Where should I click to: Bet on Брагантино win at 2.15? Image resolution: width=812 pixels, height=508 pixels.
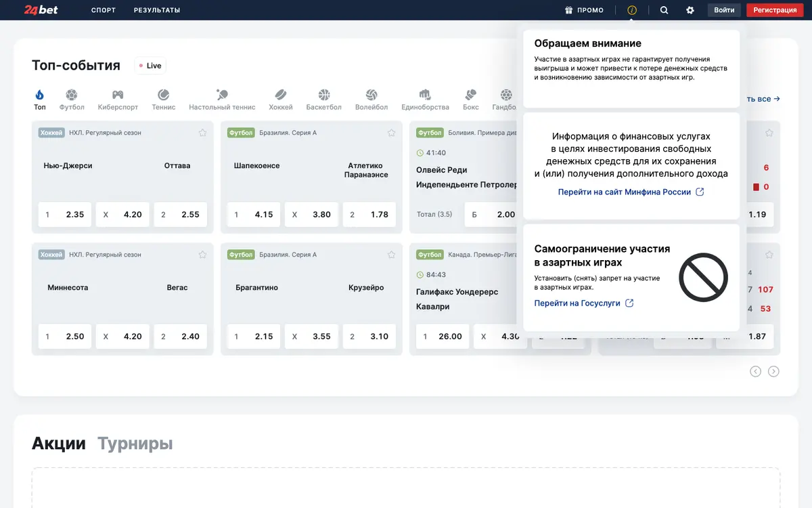pos(254,336)
